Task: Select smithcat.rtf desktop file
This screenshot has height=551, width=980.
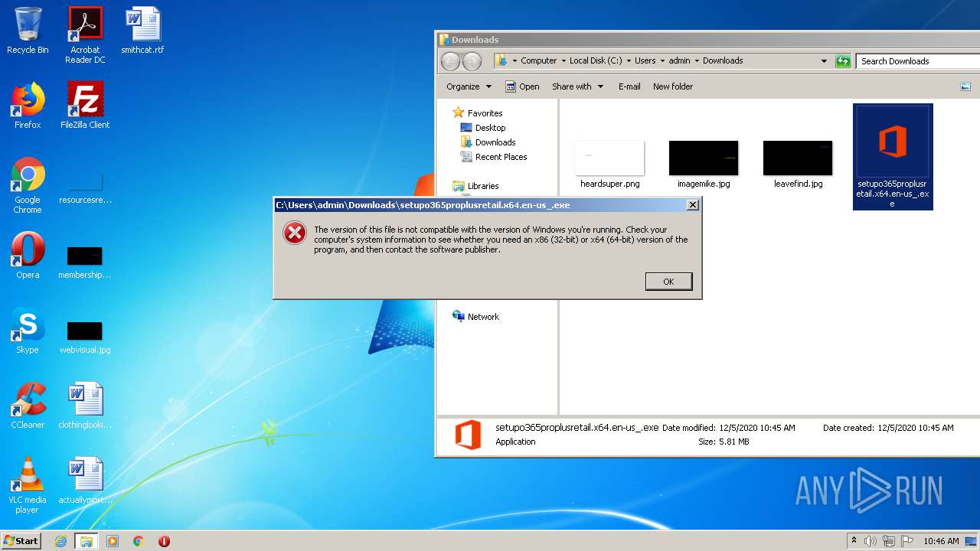Action: pyautogui.click(x=142, y=31)
